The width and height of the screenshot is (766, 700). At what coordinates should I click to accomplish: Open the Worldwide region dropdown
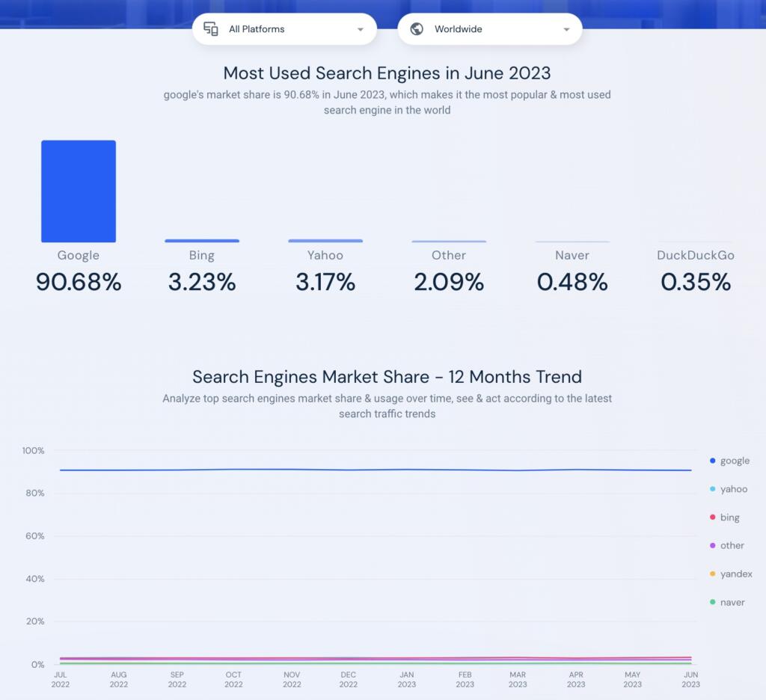(x=489, y=29)
